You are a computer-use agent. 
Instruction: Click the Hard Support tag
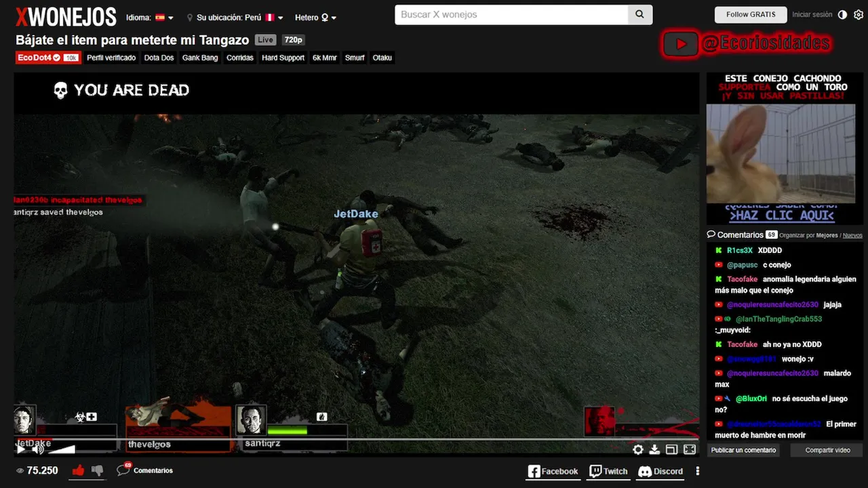[283, 58]
